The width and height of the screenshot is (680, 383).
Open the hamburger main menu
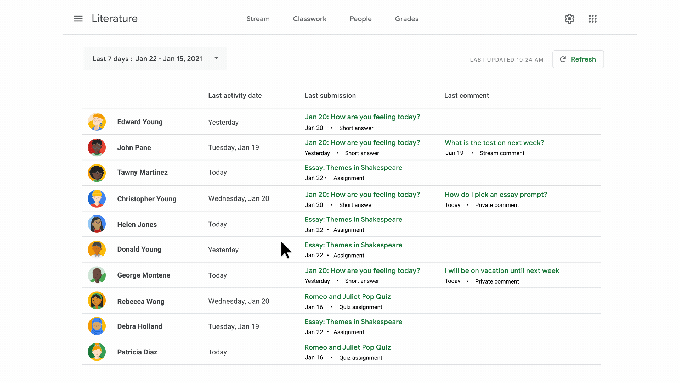click(78, 19)
